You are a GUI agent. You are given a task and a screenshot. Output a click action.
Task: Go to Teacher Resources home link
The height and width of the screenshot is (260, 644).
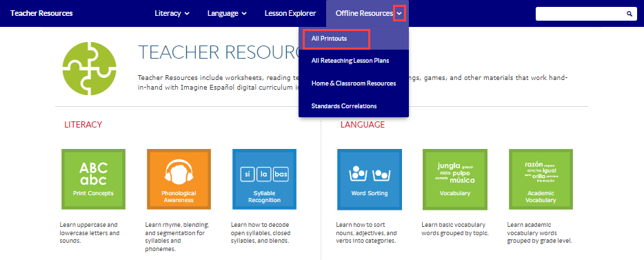pos(41,13)
